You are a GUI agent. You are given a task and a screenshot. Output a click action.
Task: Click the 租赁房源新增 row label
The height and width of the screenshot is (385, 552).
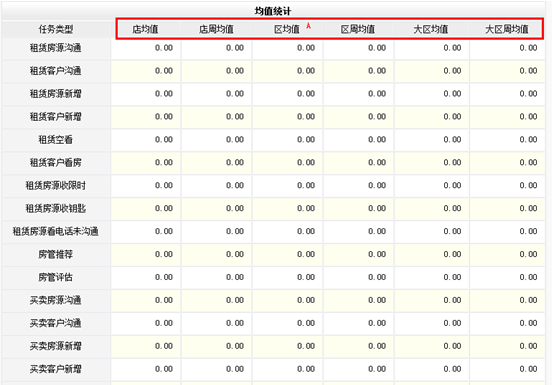pos(56,94)
